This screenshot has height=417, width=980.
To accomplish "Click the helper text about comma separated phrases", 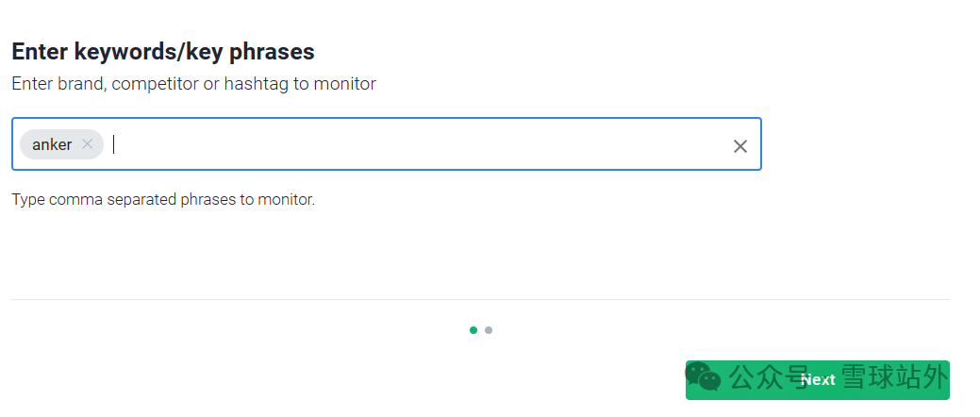I will pos(162,200).
